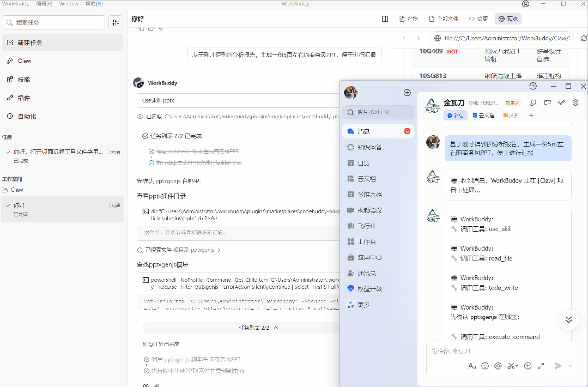The height and width of the screenshot is (387, 588).
Task: Click the add-to-screen icon in chat header
Action: click(x=548, y=103)
